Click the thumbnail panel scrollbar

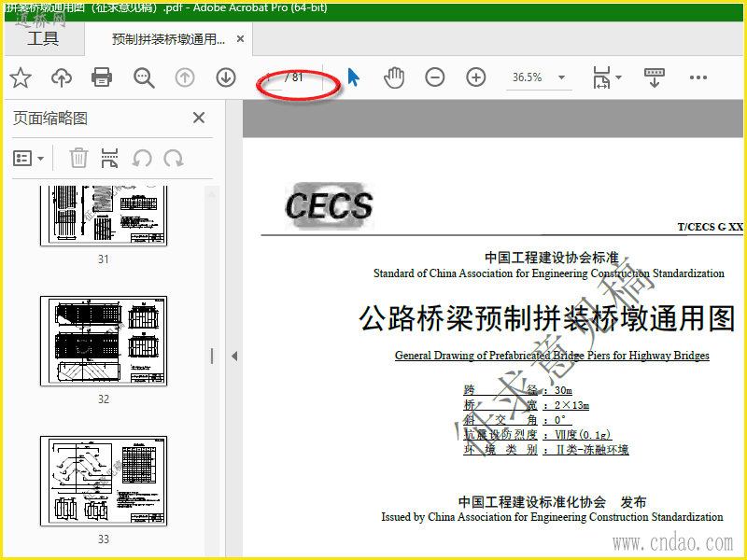(x=212, y=371)
